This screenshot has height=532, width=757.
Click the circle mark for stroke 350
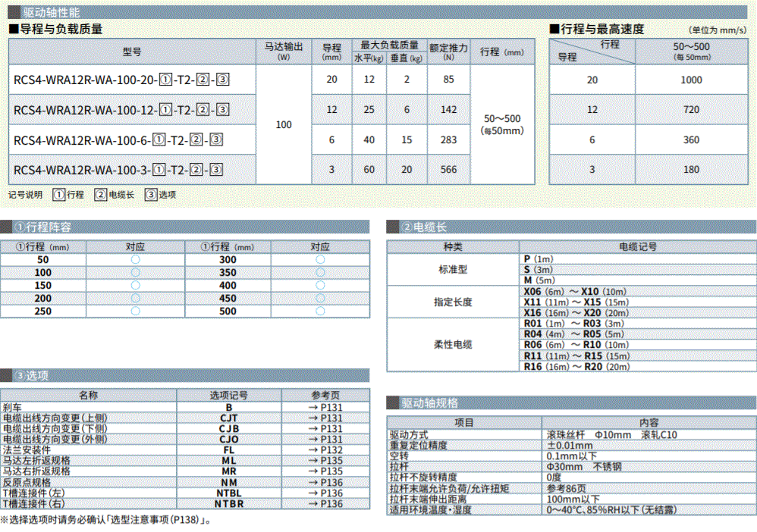click(320, 273)
